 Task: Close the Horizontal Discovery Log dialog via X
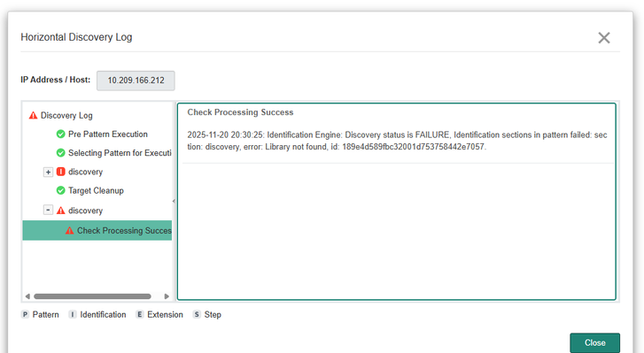point(604,38)
